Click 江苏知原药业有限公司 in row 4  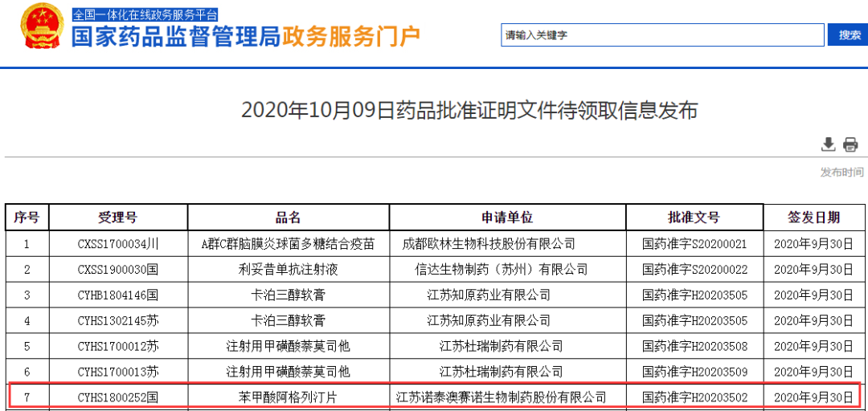pyautogui.click(x=489, y=320)
